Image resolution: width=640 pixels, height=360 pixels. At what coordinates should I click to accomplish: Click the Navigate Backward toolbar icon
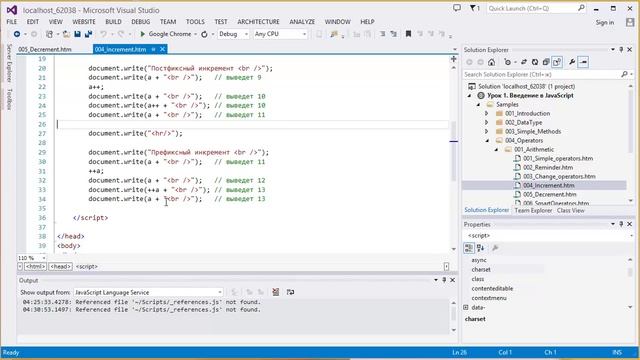tap(17, 34)
